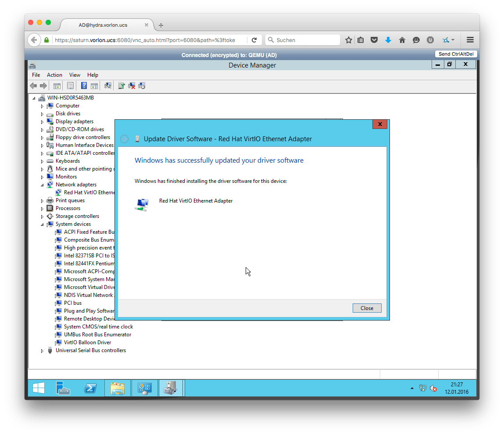
Task: Open the View menu
Action: click(75, 75)
